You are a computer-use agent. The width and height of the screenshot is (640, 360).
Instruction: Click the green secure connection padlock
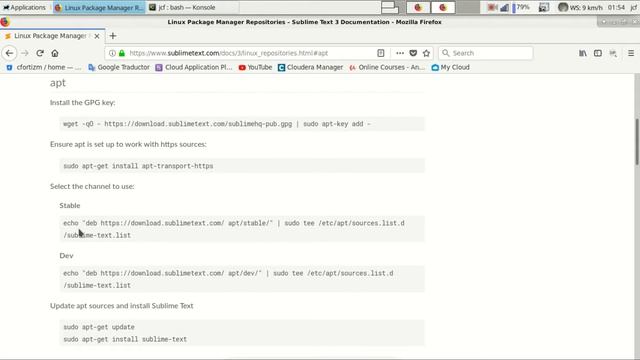(x=122, y=53)
